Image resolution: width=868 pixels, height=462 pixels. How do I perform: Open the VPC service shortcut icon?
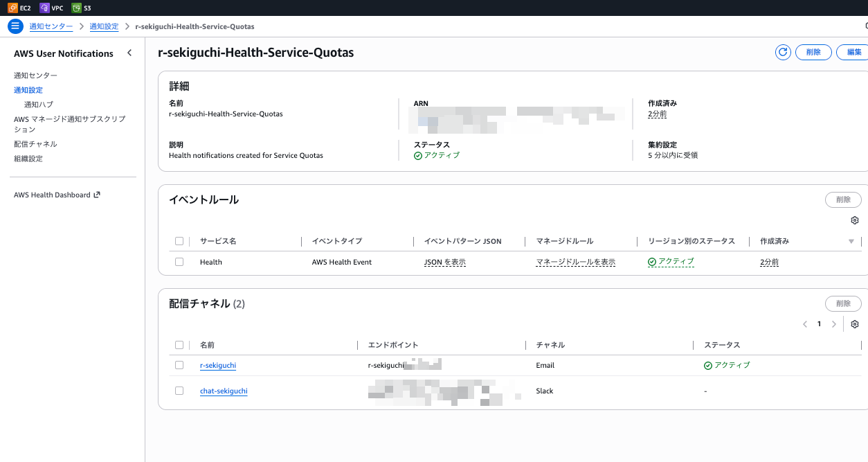pos(45,8)
